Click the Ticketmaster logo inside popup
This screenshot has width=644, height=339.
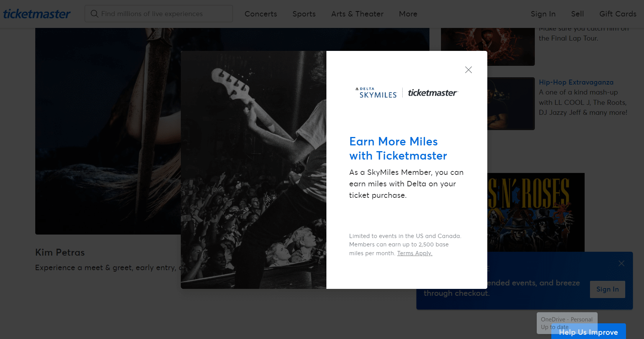[433, 93]
